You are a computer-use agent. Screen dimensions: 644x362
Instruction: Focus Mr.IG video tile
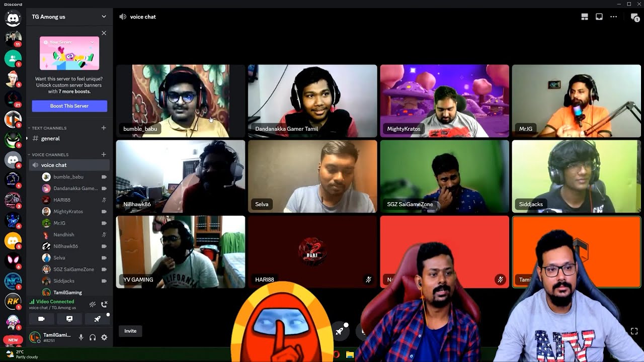[x=577, y=101]
